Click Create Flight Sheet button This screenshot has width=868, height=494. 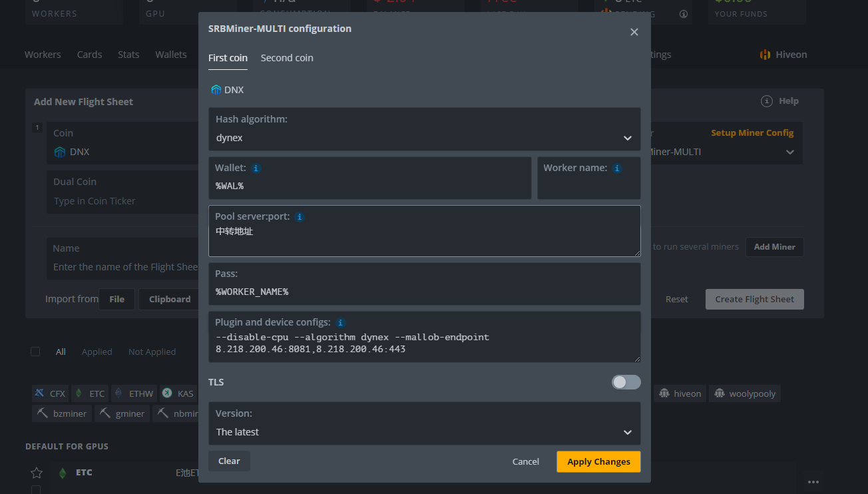point(755,299)
